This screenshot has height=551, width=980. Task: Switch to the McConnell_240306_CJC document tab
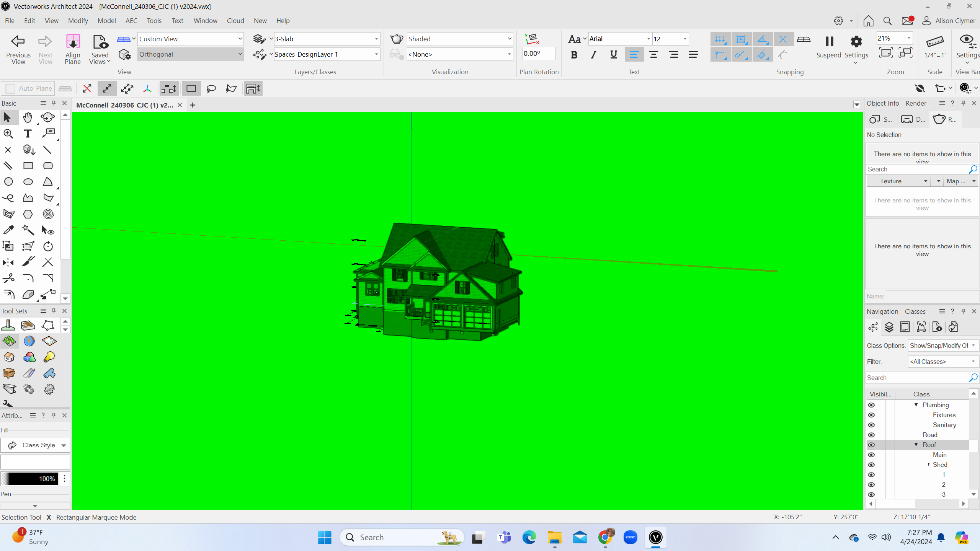pos(125,105)
